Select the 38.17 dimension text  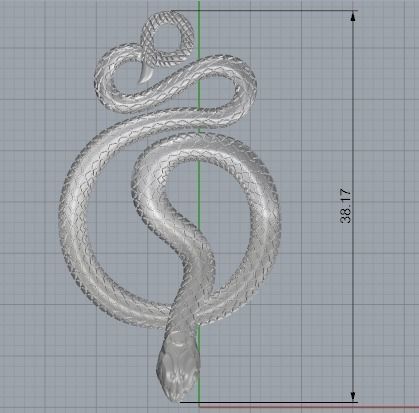(346, 206)
